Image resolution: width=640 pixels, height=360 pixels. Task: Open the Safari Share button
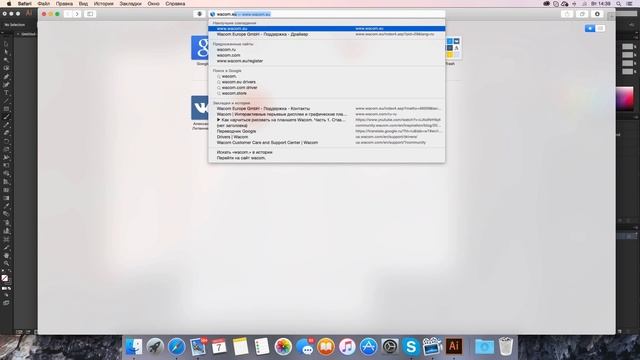click(x=567, y=14)
